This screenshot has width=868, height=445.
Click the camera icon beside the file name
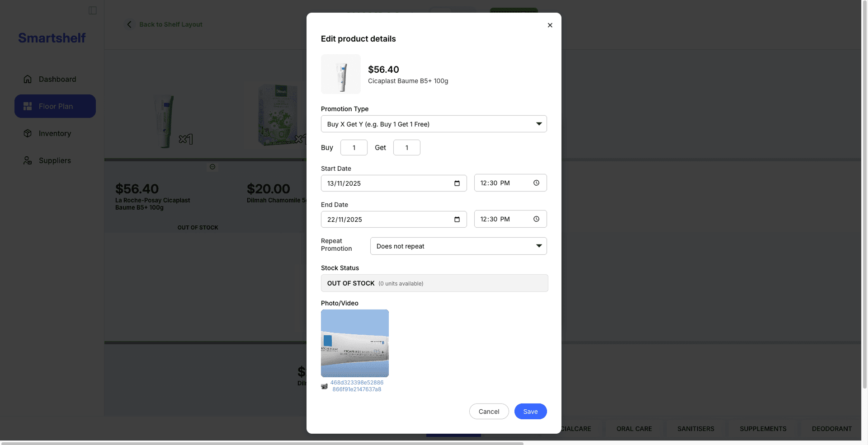[x=324, y=386]
